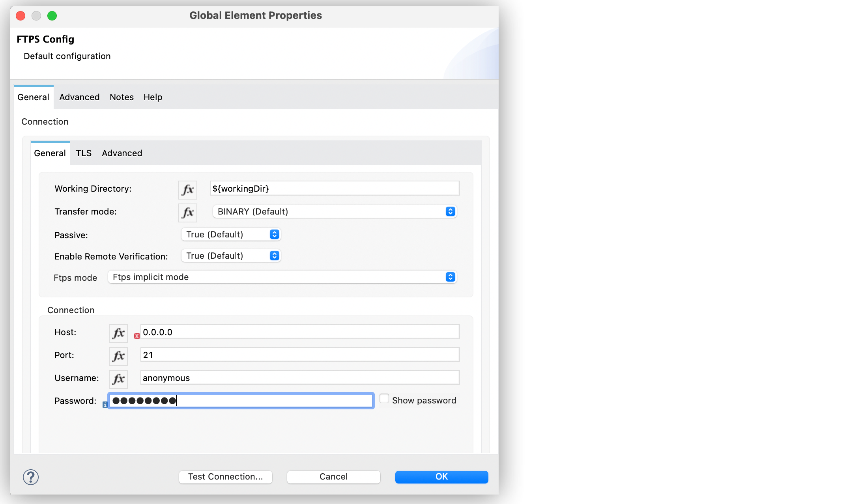Select the top-level General tab
Image resolution: width=845 pixels, height=504 pixels.
tap(33, 97)
